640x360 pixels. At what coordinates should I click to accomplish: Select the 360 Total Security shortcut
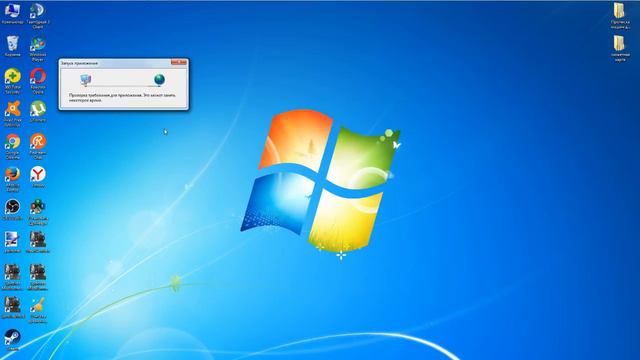(13, 81)
